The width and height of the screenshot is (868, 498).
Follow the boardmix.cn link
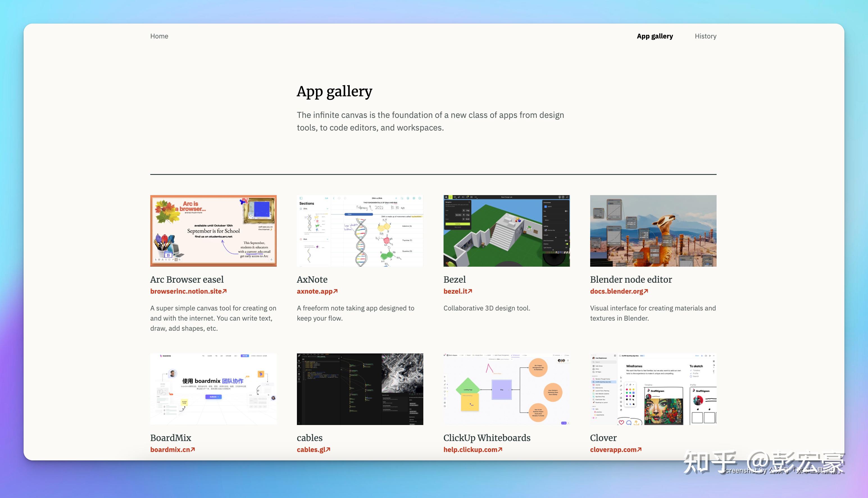(172, 450)
